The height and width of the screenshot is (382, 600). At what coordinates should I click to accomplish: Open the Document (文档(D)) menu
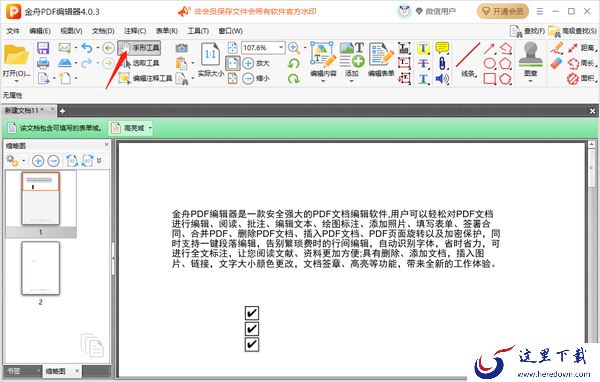click(x=103, y=31)
